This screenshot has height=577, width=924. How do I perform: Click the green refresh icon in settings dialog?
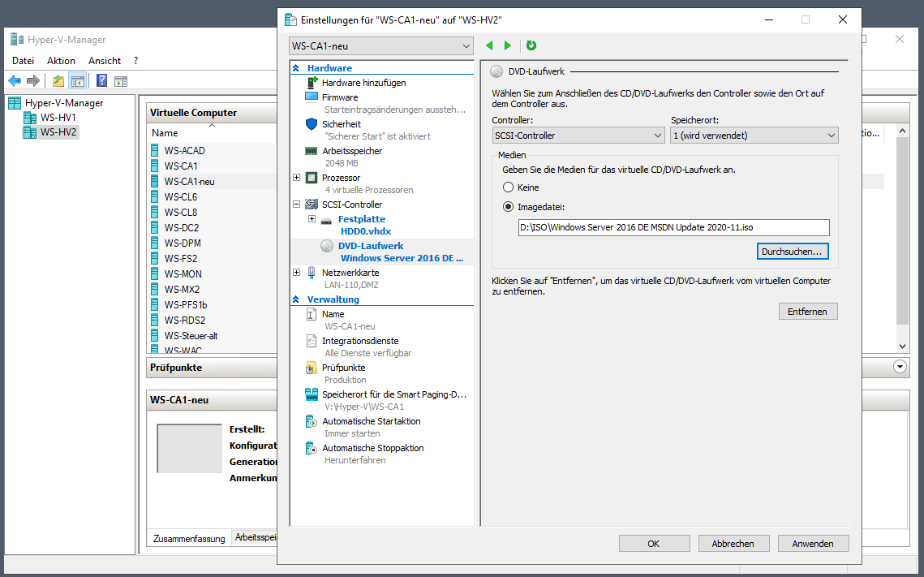(531, 46)
